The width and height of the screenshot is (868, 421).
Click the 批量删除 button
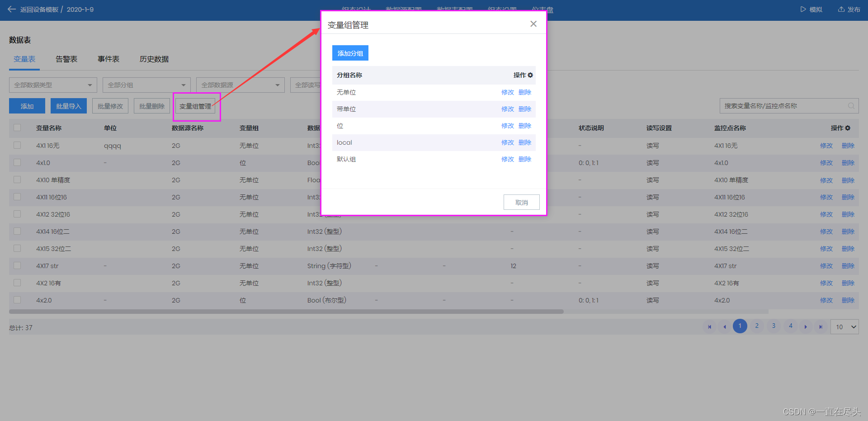(152, 106)
